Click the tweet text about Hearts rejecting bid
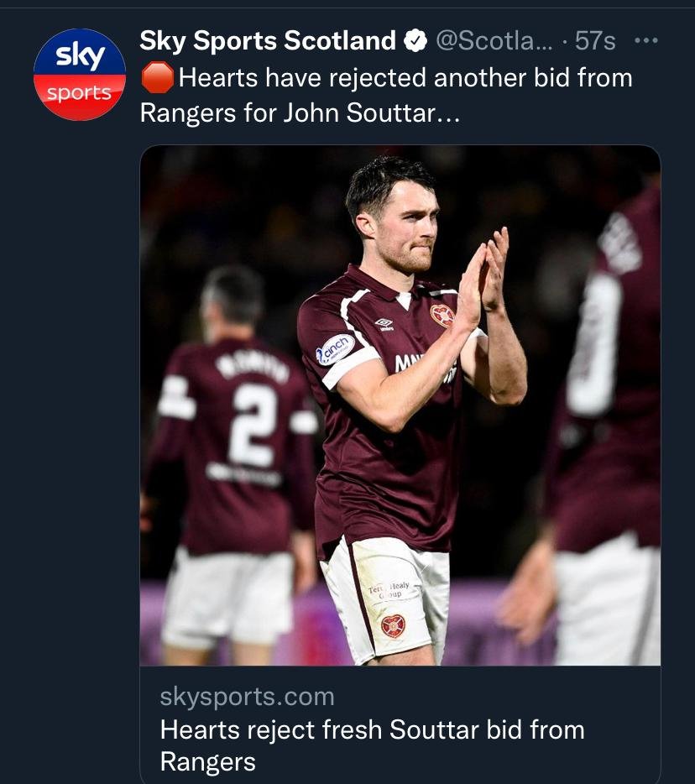 (x=386, y=95)
